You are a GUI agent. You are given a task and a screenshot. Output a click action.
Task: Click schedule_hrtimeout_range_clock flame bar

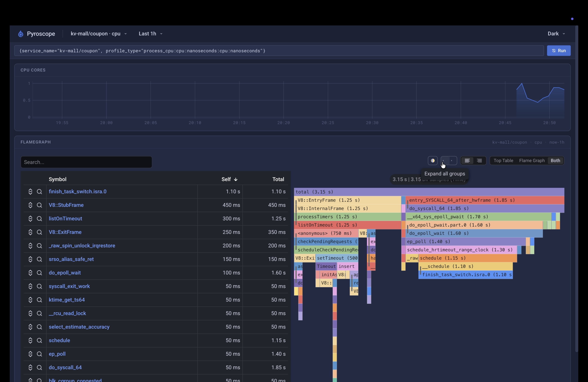pos(461,250)
